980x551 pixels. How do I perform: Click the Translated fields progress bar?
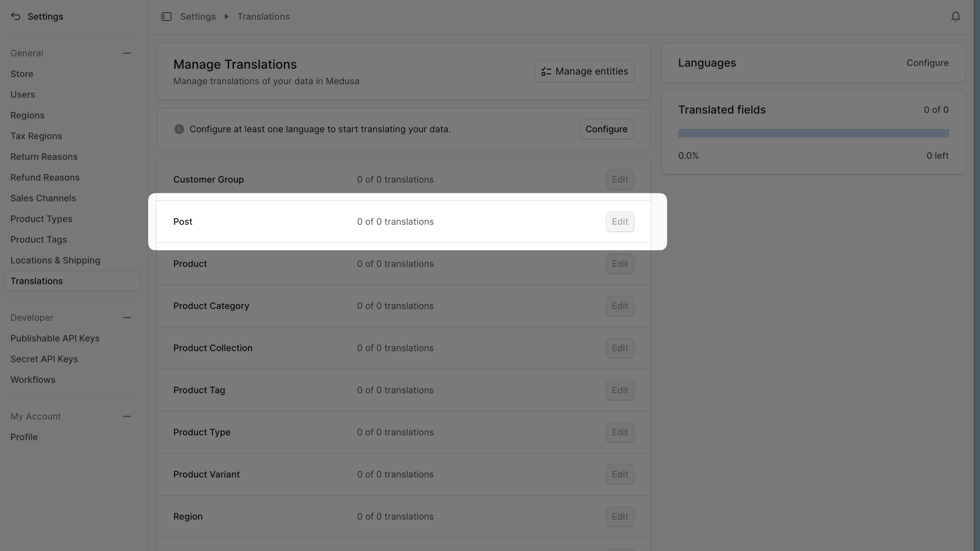coord(813,133)
